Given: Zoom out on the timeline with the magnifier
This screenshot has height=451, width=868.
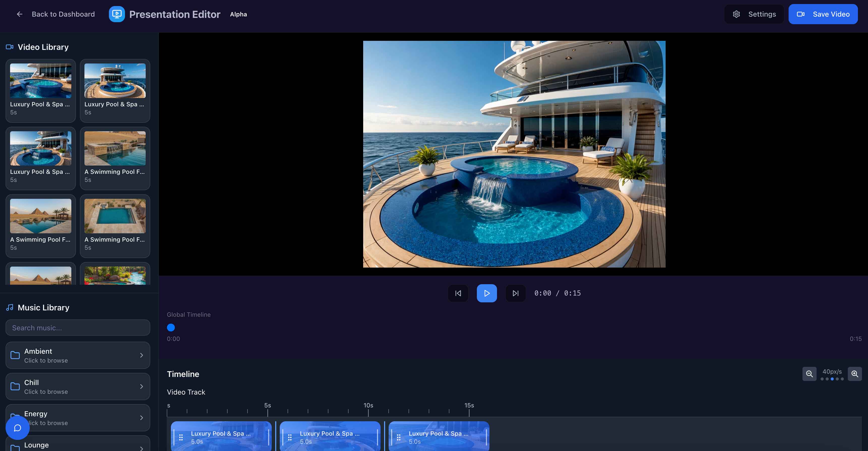Looking at the screenshot, I should click(810, 374).
